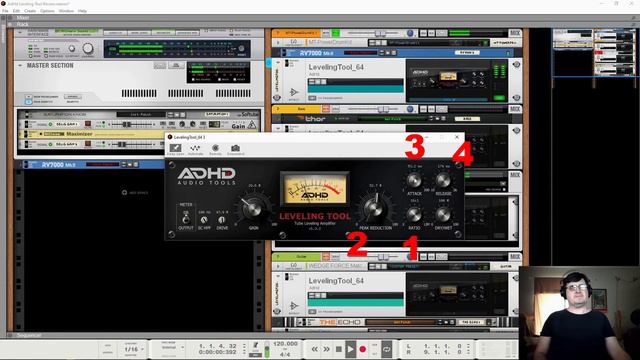Open the File menu
The image size is (640, 360).
(5, 11)
